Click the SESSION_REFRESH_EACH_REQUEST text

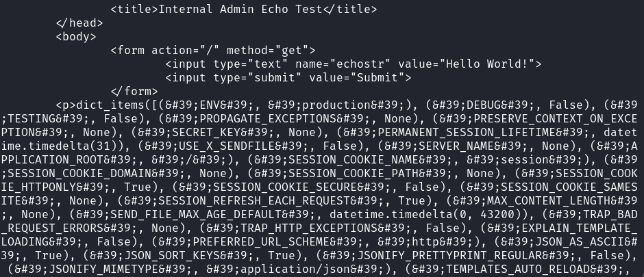pos(253,201)
